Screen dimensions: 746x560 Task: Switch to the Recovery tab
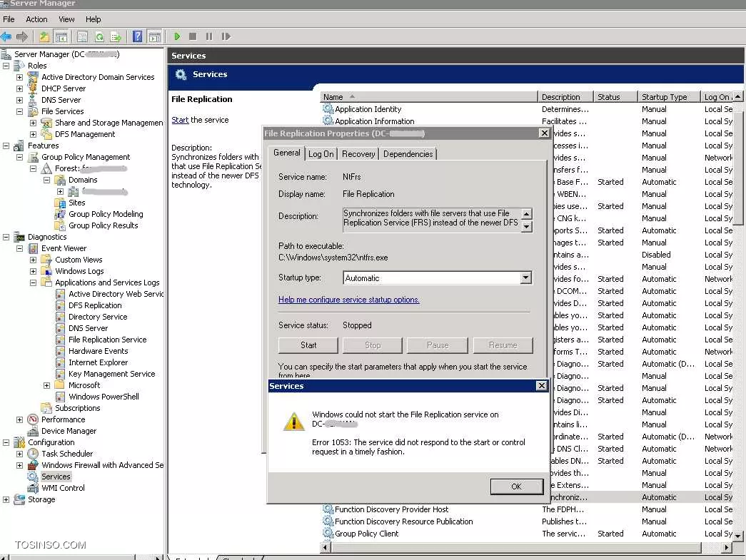(358, 154)
